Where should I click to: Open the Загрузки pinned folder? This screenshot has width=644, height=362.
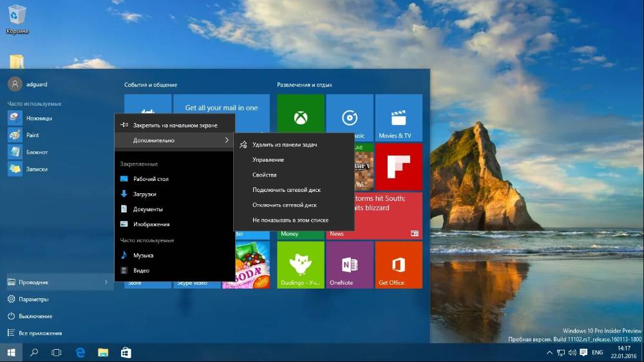coord(144,194)
